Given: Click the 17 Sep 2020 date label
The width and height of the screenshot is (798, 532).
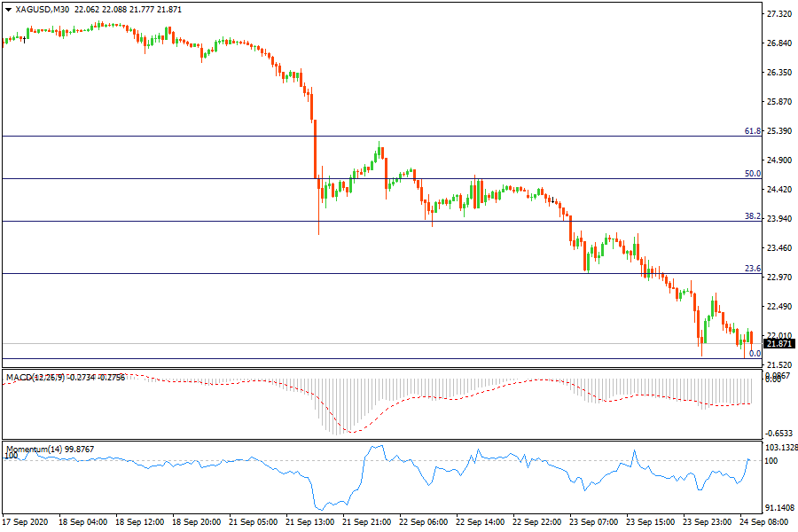Looking at the screenshot, I should [x=25, y=521].
